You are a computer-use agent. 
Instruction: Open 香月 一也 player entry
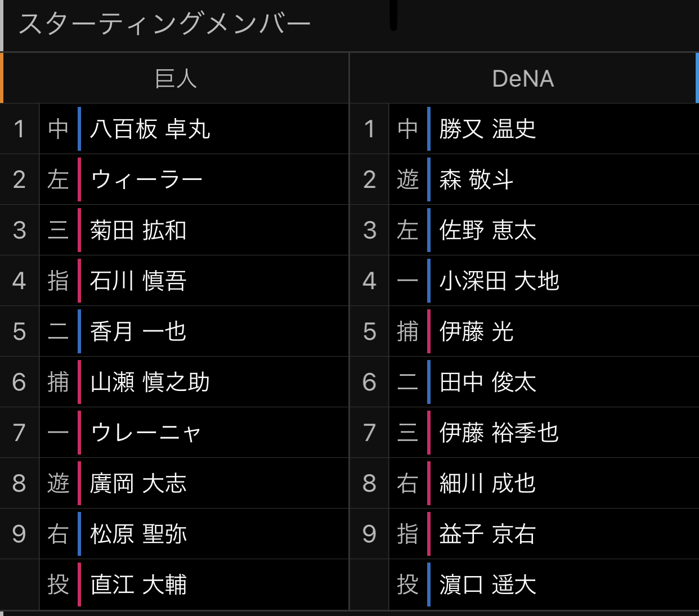pos(138,331)
